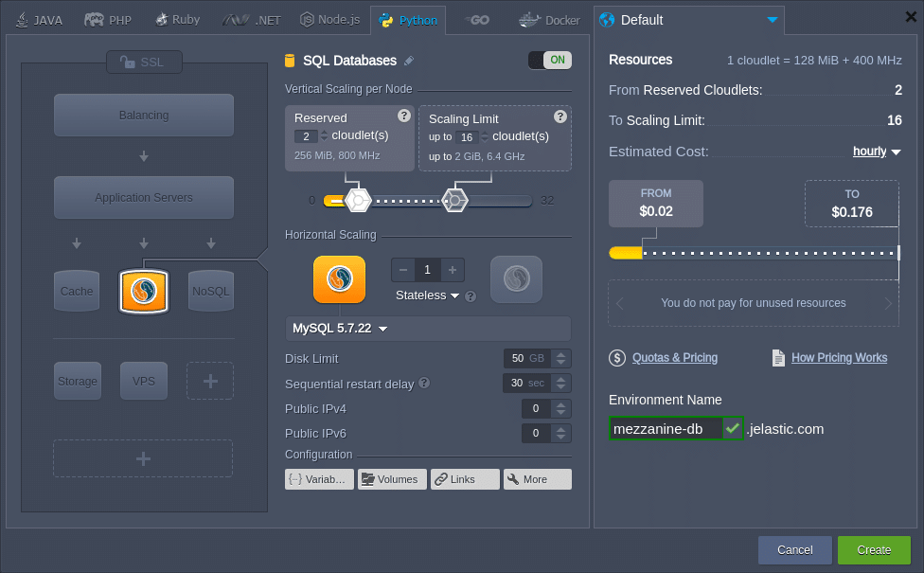This screenshot has width=924, height=573.
Task: Open the How Pricing Works link
Action: click(839, 358)
